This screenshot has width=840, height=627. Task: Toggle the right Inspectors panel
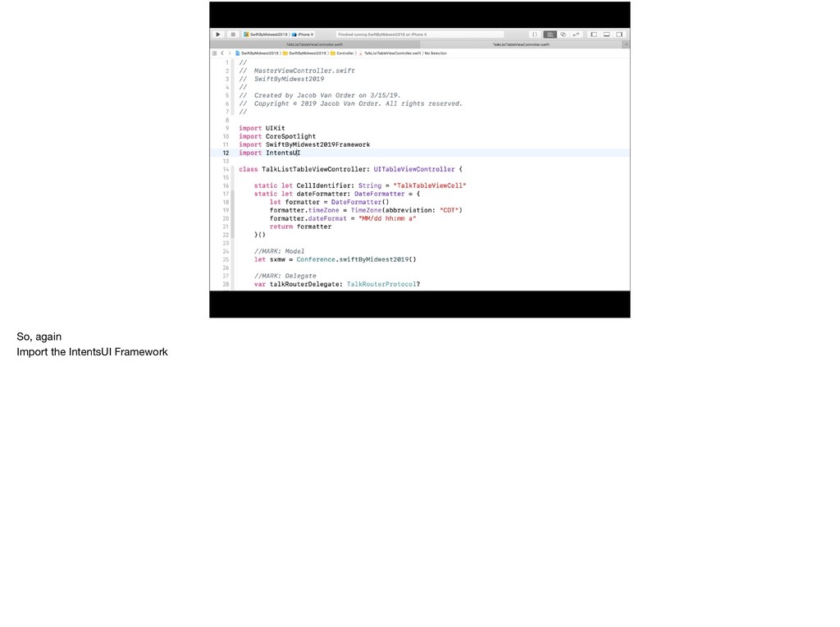coord(619,34)
